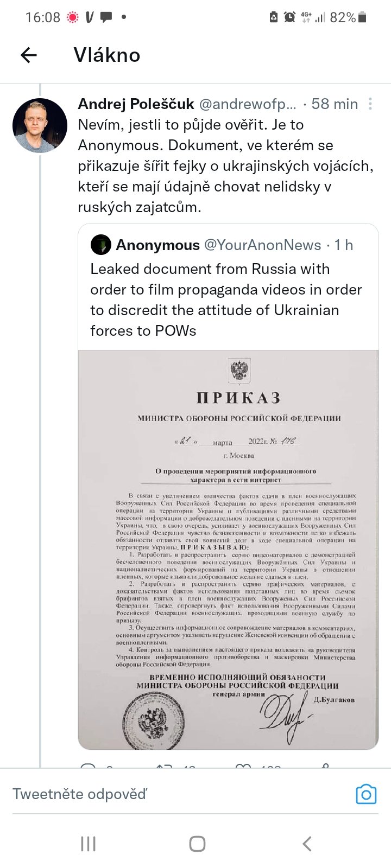Tap the Vlákno header title
Image resolution: width=391 pixels, height=868 pixels.
tap(107, 55)
